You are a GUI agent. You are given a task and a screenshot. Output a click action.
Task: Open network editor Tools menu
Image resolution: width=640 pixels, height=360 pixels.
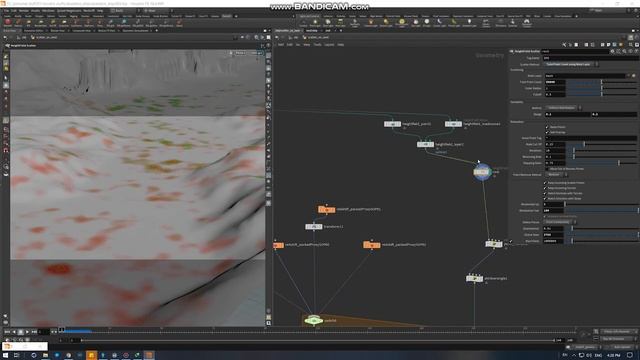coord(318,44)
